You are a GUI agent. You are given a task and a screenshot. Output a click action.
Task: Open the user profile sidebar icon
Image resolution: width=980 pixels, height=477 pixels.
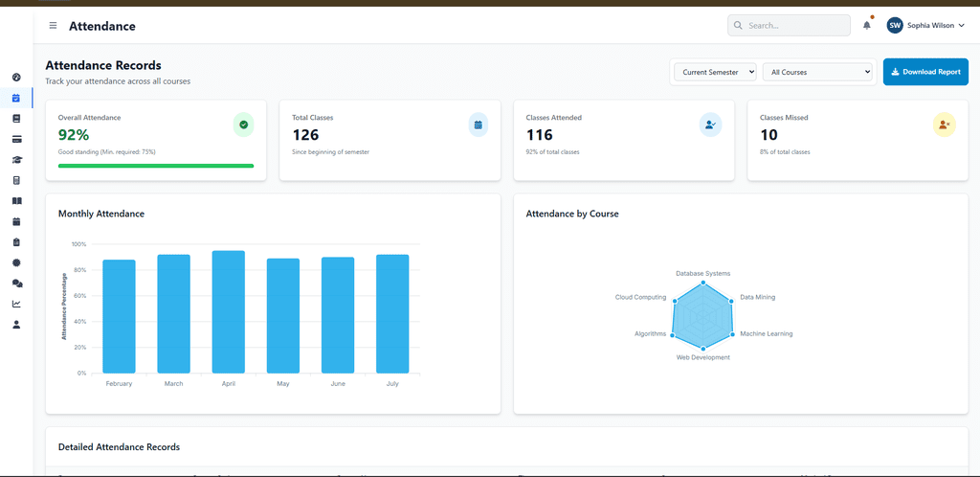tap(17, 325)
